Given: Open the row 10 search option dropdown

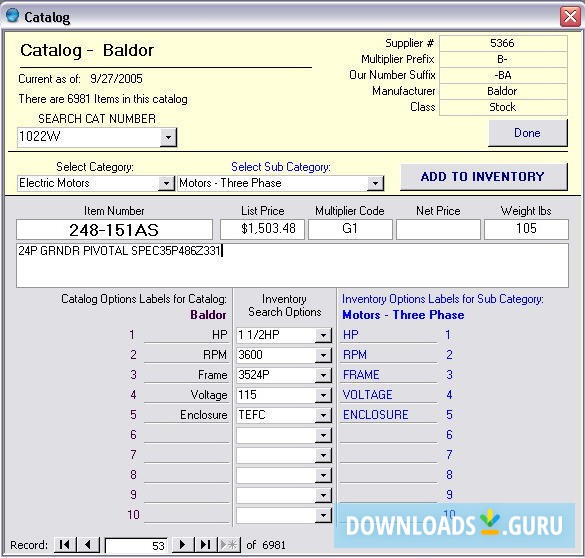Looking at the screenshot, I should [323, 516].
